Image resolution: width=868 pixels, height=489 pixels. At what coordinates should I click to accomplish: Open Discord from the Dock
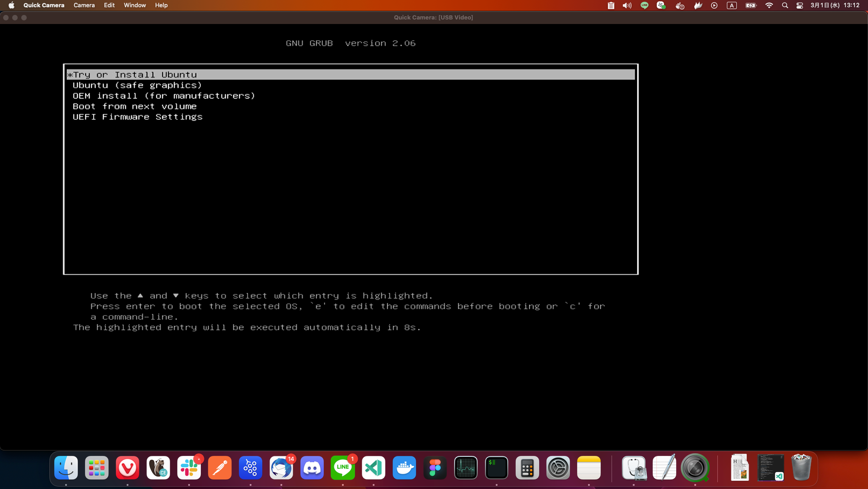point(312,468)
